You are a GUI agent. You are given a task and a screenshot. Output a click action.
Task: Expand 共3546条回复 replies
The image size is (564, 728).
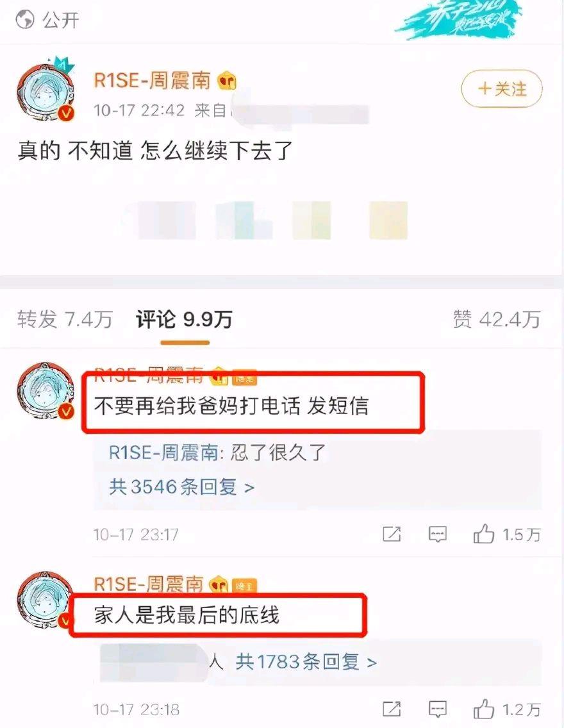click(x=181, y=487)
